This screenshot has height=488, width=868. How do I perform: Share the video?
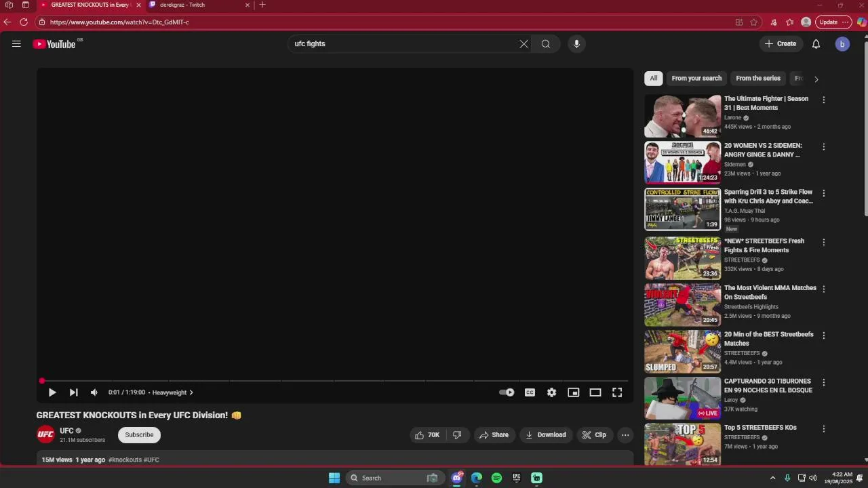click(x=494, y=435)
